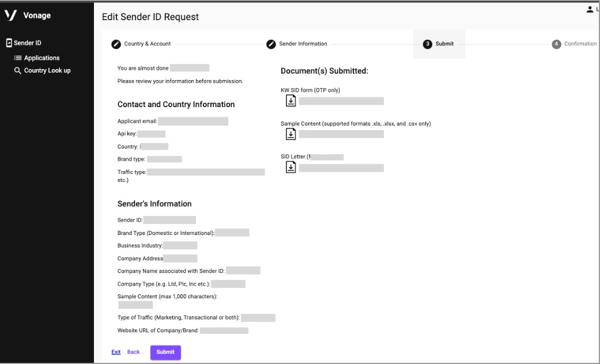Click pencil icon for Sender Information step
This screenshot has height=364, width=600.
point(271,44)
